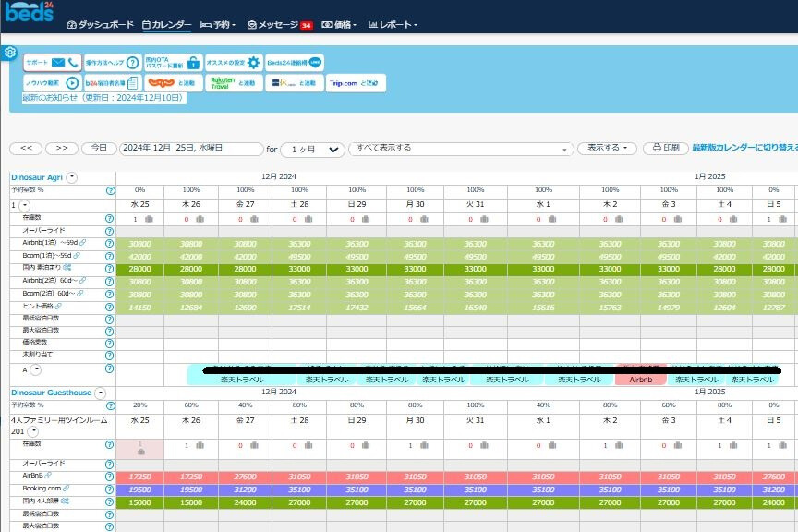Click the Trip.com integration button
Image resolution: width=798 pixels, height=532 pixels.
[x=356, y=82]
